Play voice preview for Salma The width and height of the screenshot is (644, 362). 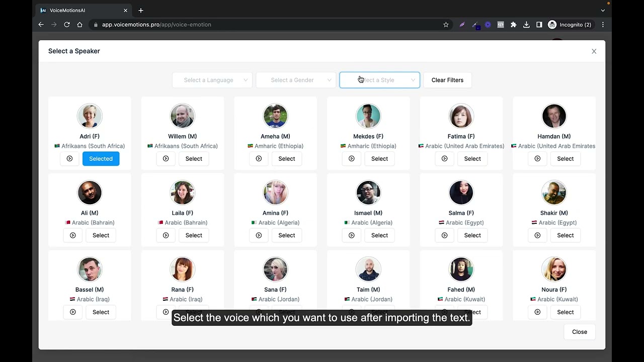click(444, 235)
